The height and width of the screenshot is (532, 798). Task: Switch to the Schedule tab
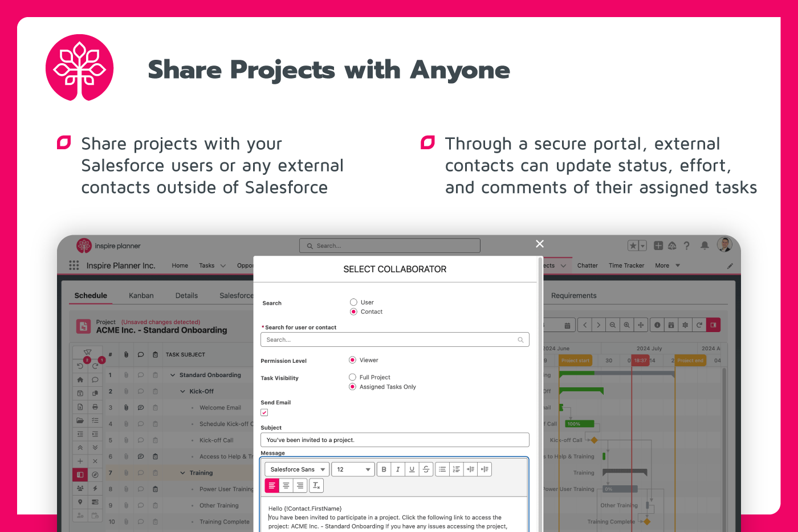click(x=91, y=296)
